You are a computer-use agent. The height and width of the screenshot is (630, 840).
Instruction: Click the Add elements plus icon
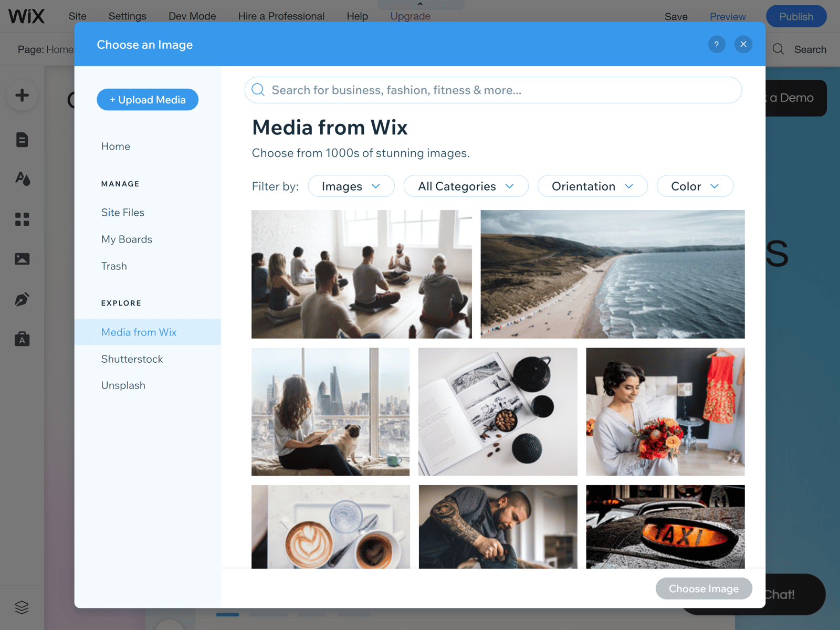pos(22,95)
